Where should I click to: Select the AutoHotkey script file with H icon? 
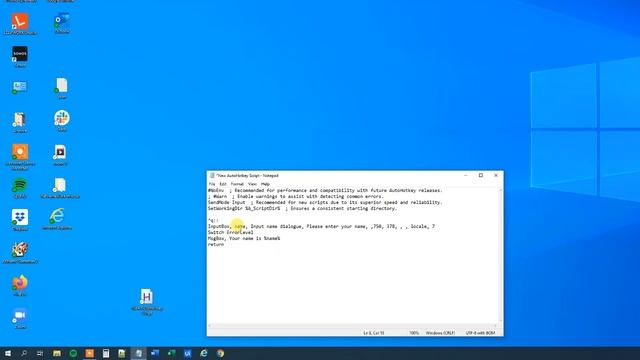pyautogui.click(x=147, y=302)
